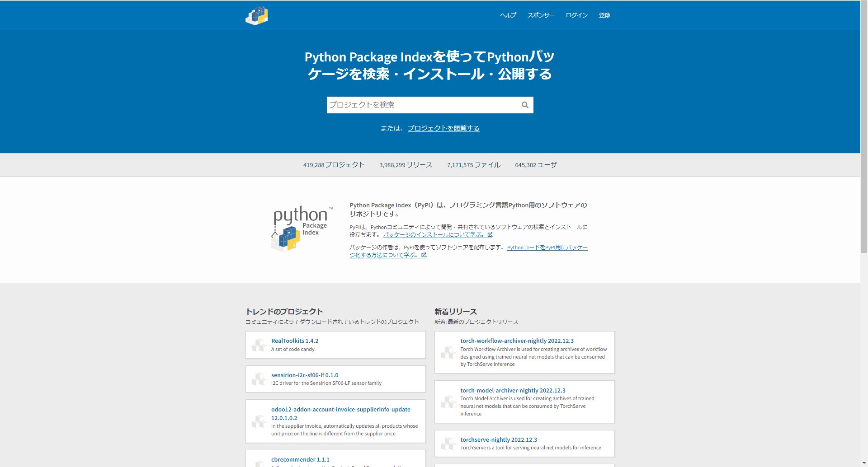Open the スポンサー menu item
The width and height of the screenshot is (868, 467).
tap(541, 15)
